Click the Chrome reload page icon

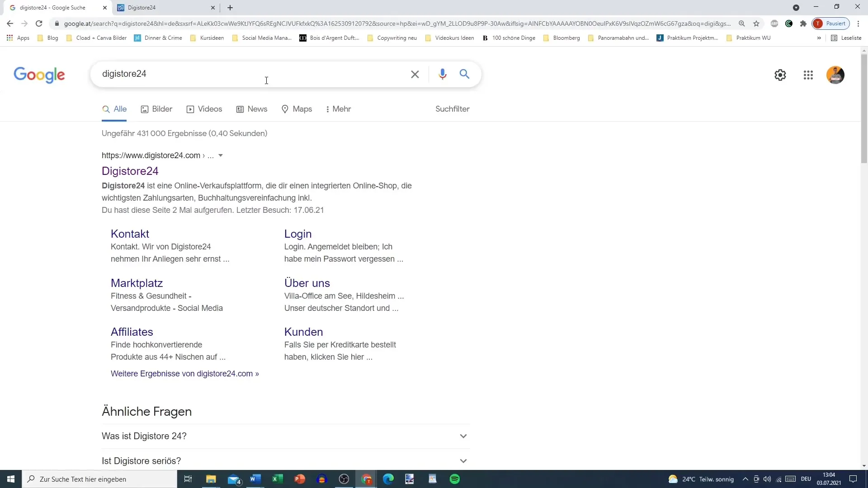point(38,24)
